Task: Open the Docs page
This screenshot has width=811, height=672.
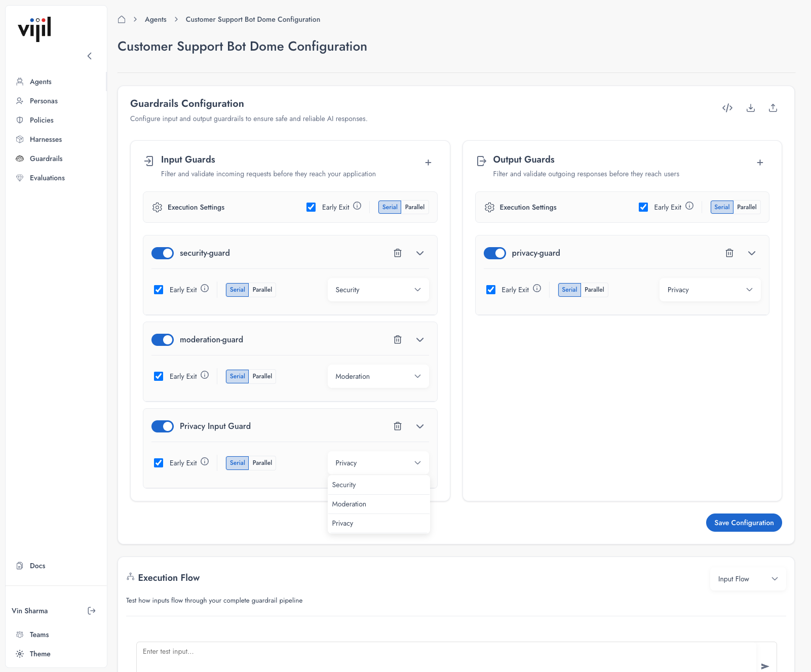Action: click(37, 565)
